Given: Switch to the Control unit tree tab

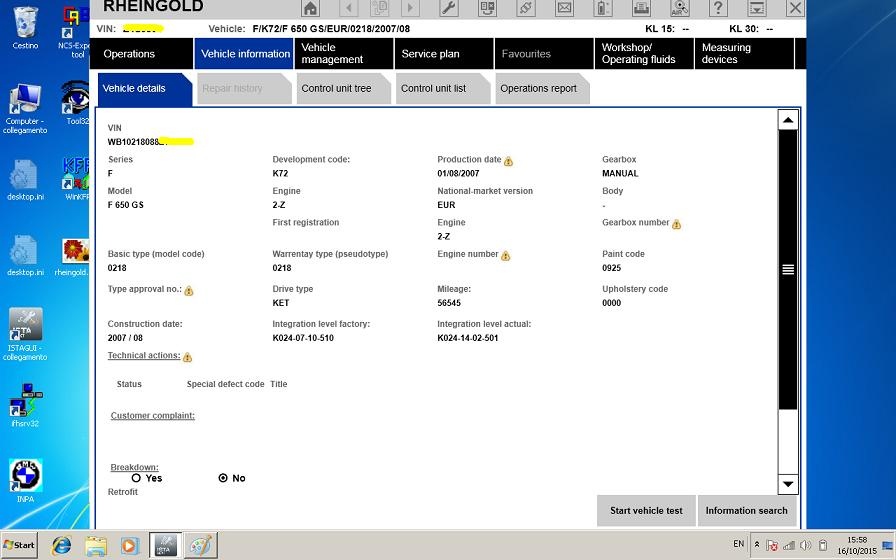Looking at the screenshot, I should coord(343,89).
